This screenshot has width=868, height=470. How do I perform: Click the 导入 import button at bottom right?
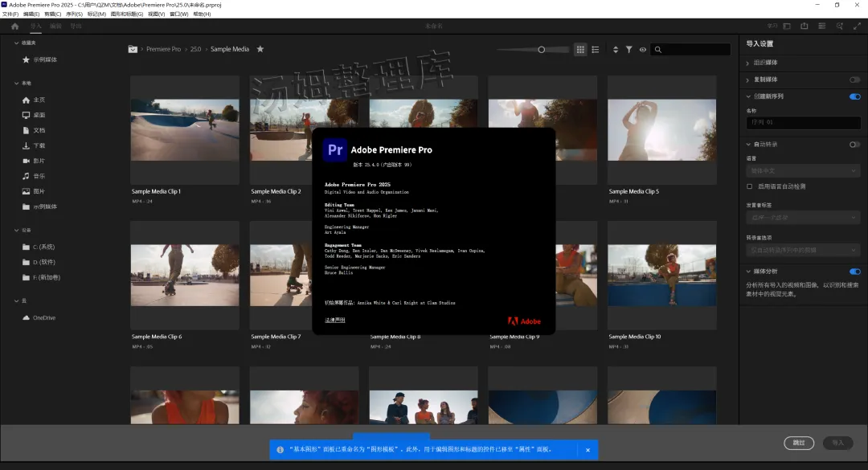pos(838,443)
